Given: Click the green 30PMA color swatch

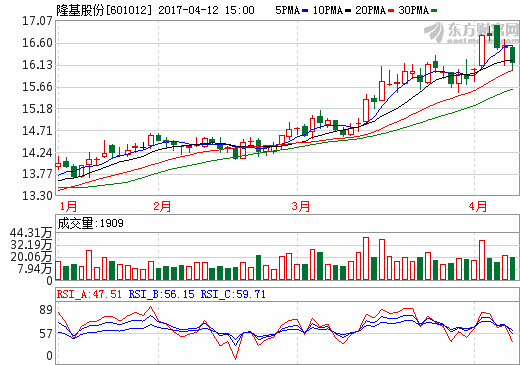Looking at the screenshot, I should [x=434, y=11].
